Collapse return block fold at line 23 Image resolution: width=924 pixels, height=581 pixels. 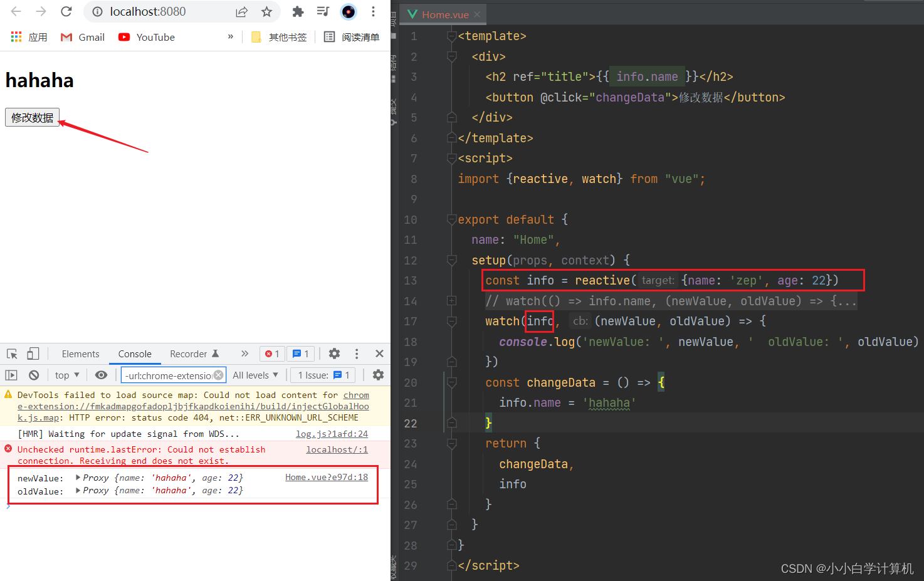tap(451, 444)
